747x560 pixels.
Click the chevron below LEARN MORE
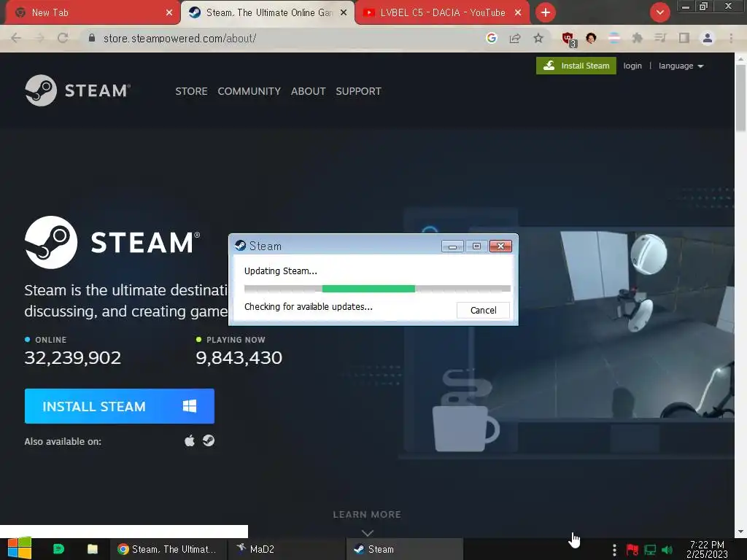tap(368, 532)
